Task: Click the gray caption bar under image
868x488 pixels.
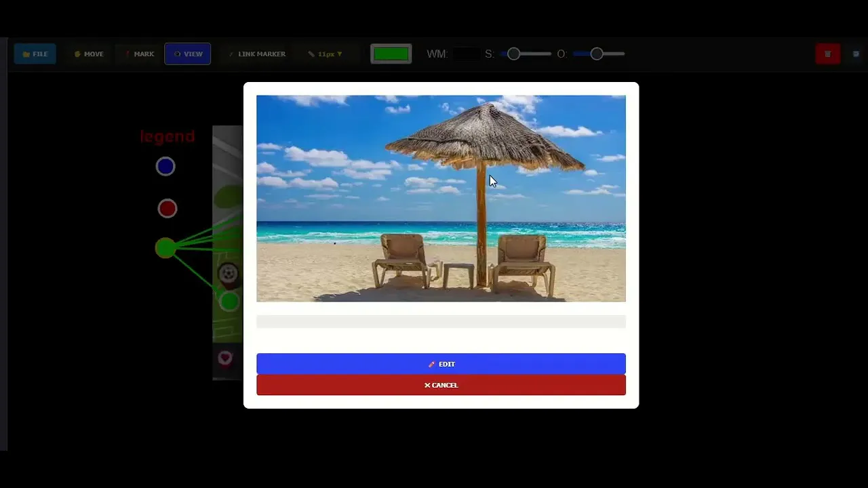Action: (441, 321)
